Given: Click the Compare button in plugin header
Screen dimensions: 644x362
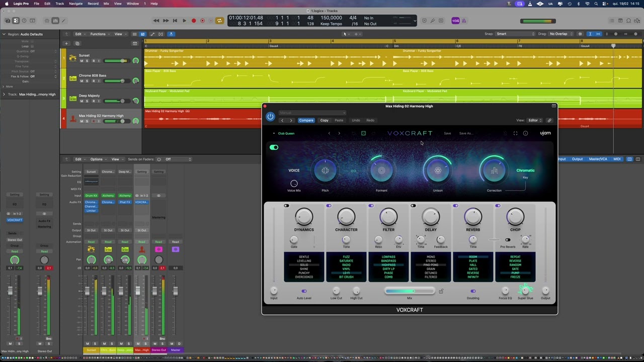Looking at the screenshot, I should tap(306, 120).
